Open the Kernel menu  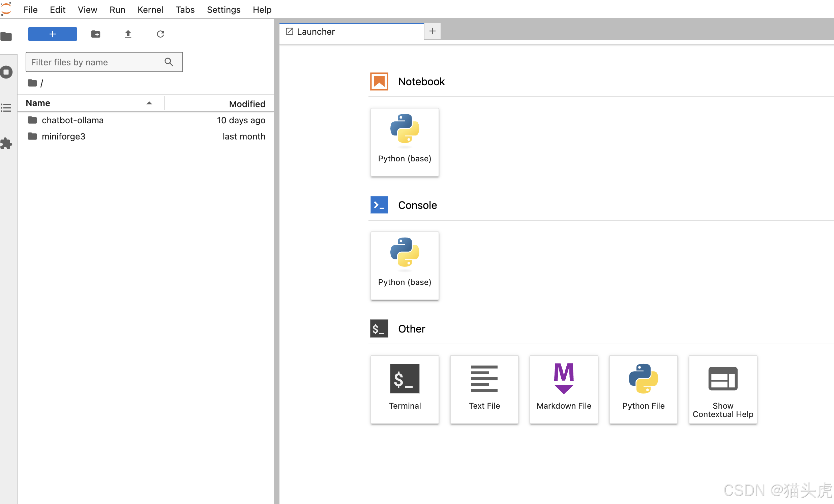click(x=150, y=9)
